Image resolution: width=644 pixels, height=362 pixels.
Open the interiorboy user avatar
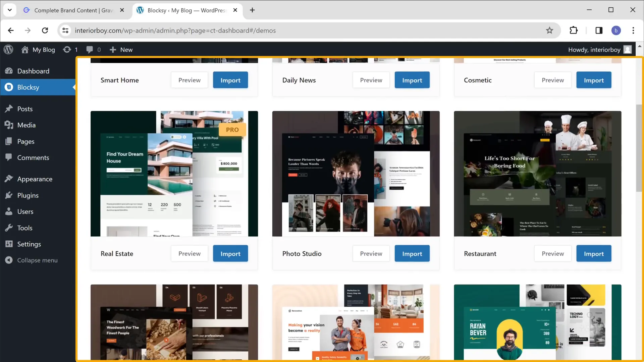coord(628,50)
